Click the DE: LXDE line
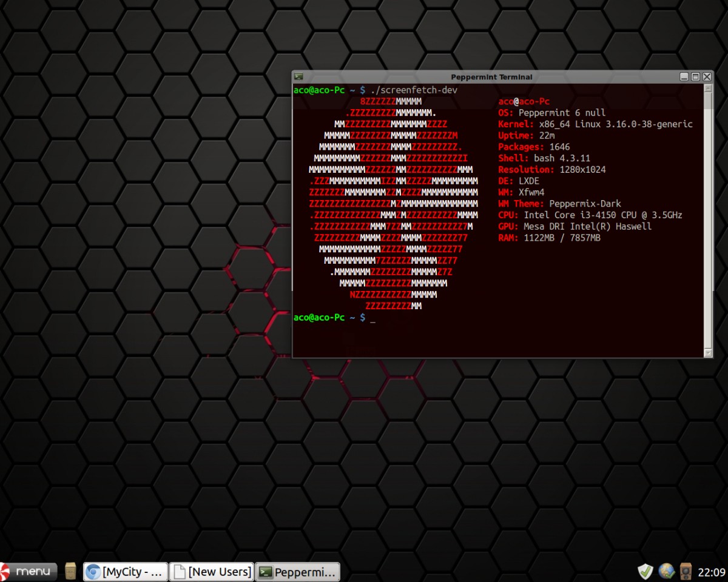The height and width of the screenshot is (582, 728). 519,181
